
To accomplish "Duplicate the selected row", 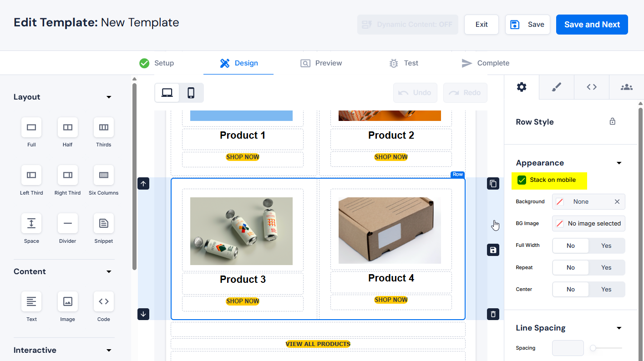I will [x=493, y=184].
